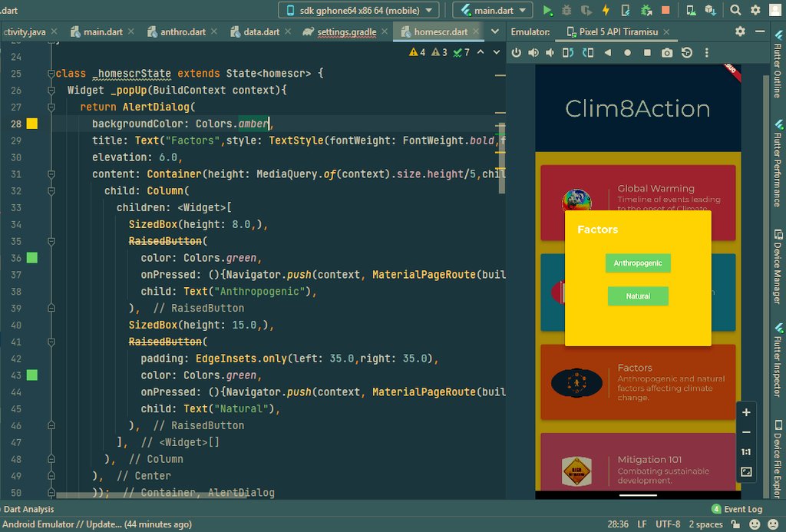Trigger Flutter hot reload lightning icon
This screenshot has height=532, width=786.
(606, 10)
